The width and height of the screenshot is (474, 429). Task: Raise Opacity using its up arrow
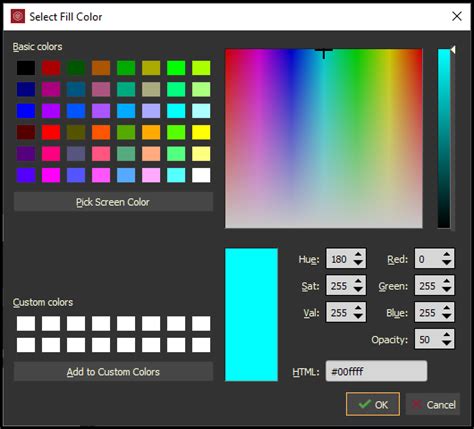(447, 335)
